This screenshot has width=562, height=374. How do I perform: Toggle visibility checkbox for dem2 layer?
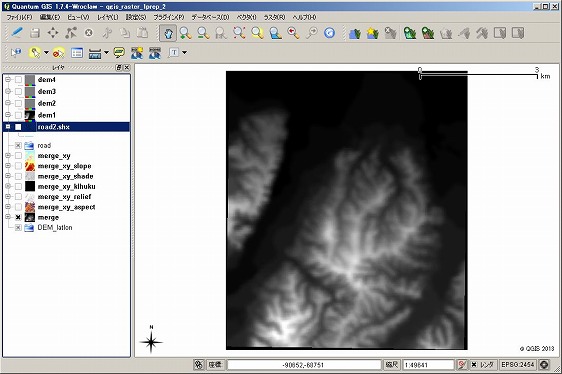(x=19, y=103)
